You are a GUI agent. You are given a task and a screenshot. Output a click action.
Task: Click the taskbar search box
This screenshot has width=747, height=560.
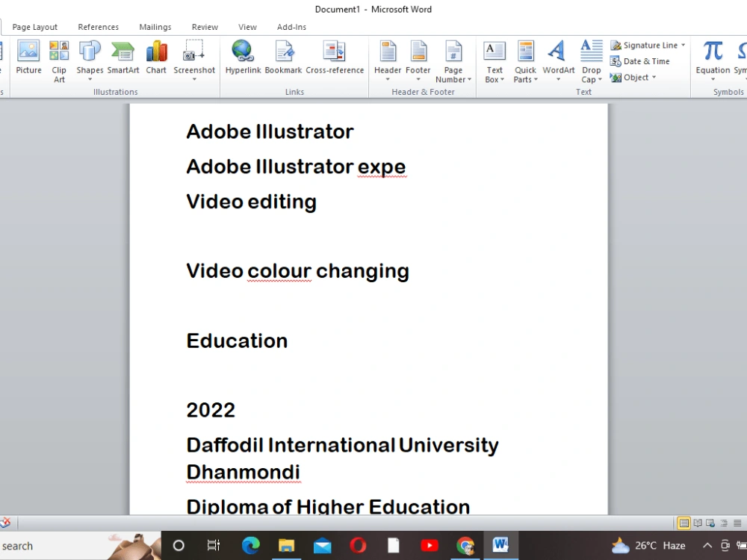80,546
